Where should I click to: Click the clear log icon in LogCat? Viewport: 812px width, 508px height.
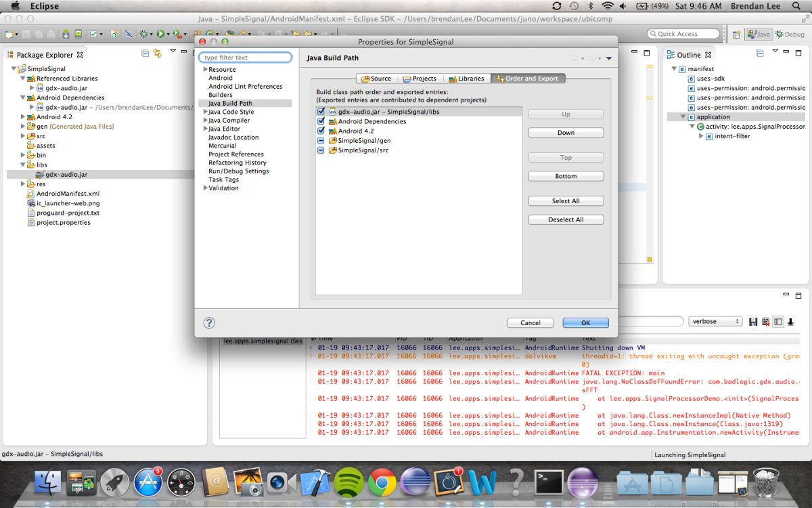pyautogui.click(x=765, y=322)
